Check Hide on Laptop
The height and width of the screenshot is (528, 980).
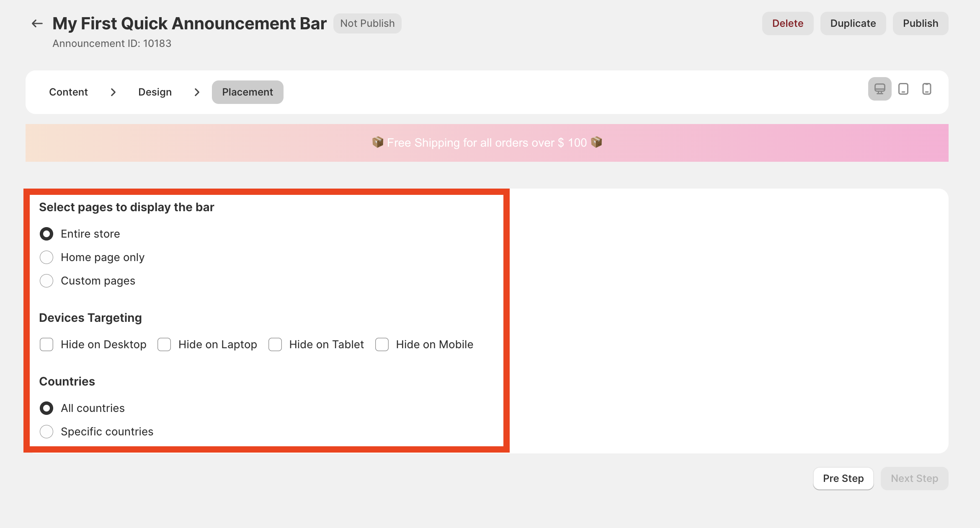(x=164, y=344)
